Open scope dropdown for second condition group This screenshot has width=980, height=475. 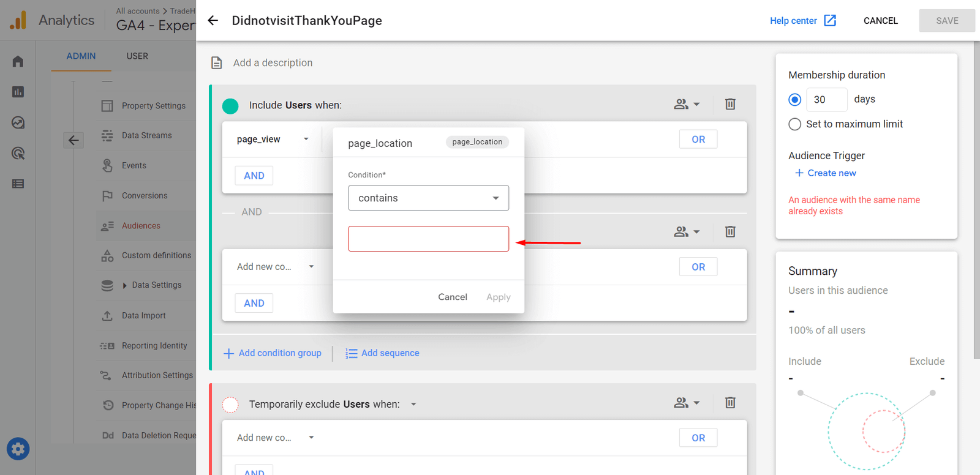[687, 231]
